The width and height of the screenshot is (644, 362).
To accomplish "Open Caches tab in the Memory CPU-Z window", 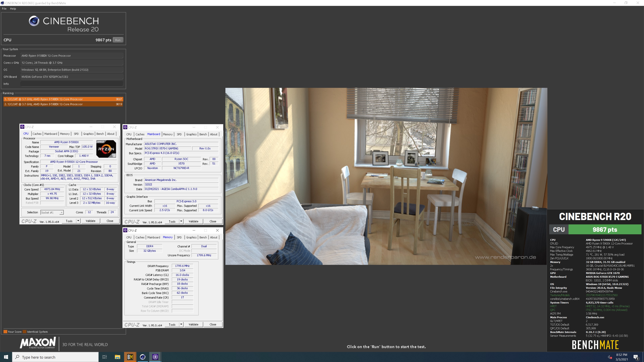I will 140,237.
